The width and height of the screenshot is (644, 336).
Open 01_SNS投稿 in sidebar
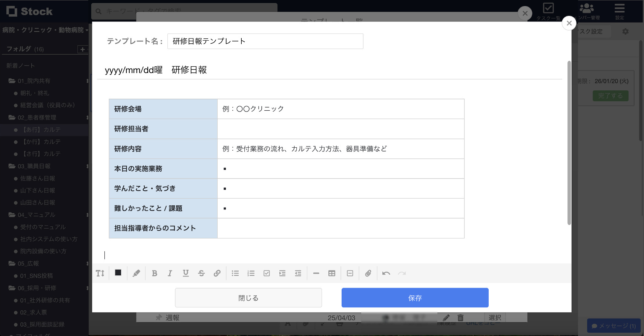click(37, 276)
